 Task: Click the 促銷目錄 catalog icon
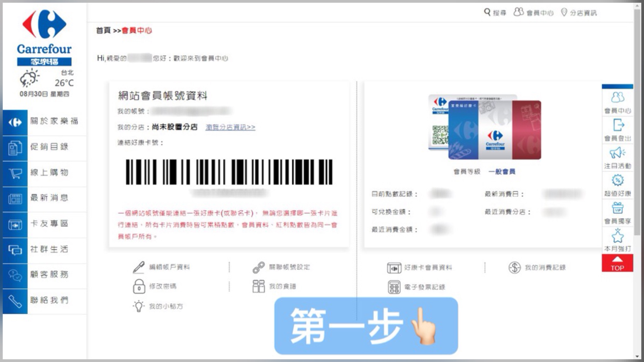click(15, 148)
